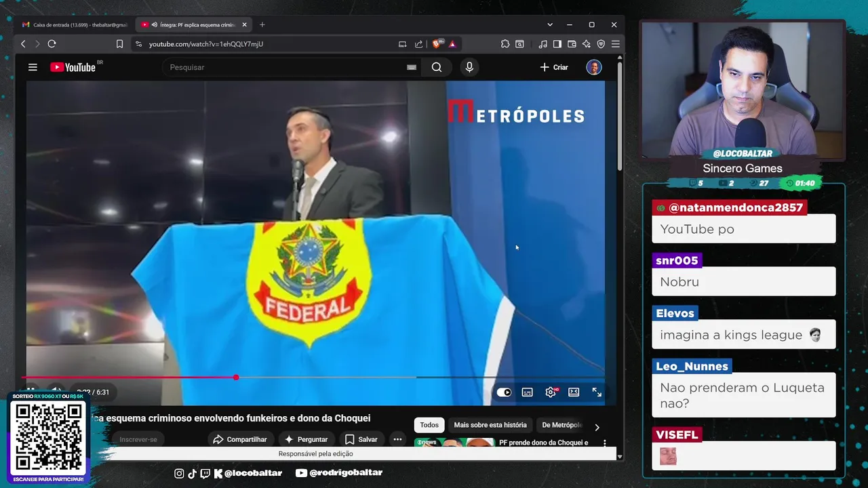Click the Salvar button

pyautogui.click(x=361, y=439)
